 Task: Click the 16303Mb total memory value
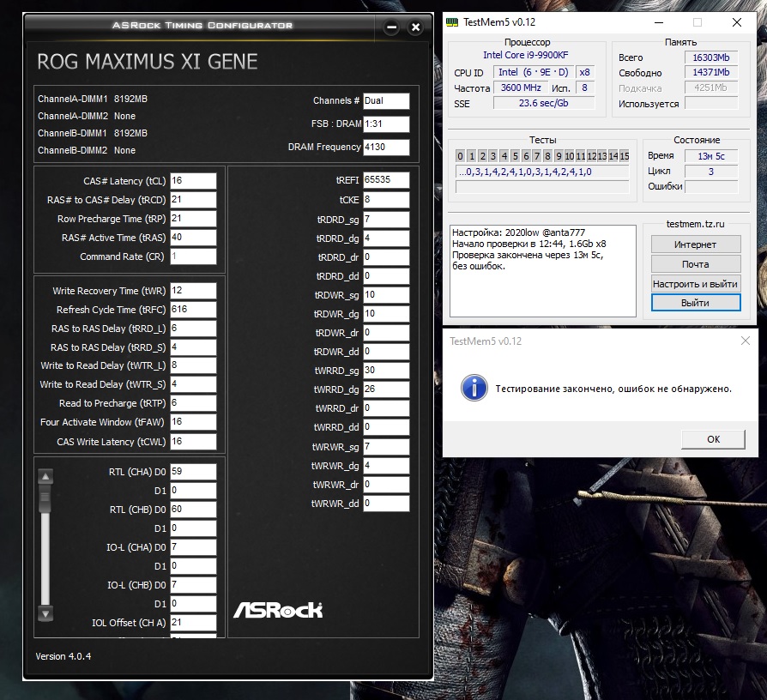click(x=710, y=57)
